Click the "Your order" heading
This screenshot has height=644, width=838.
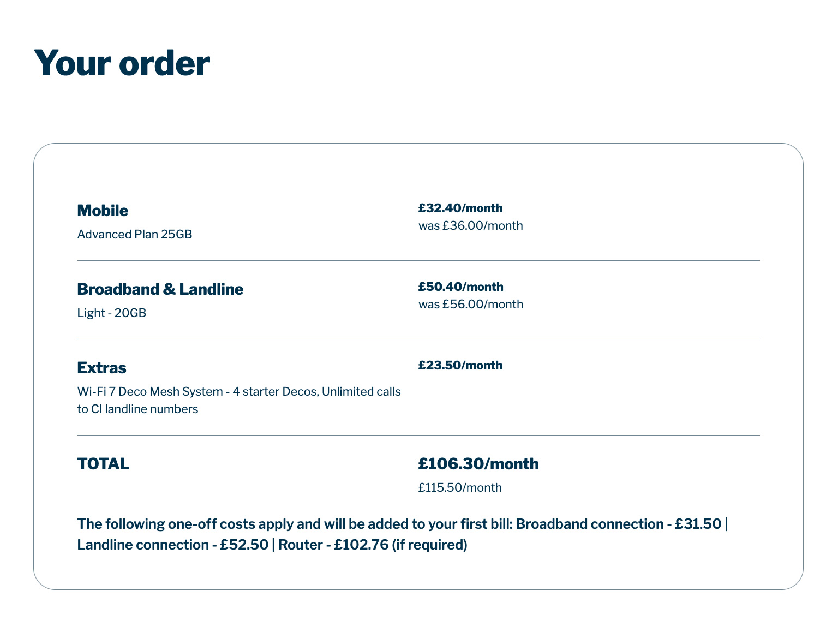[122, 63]
